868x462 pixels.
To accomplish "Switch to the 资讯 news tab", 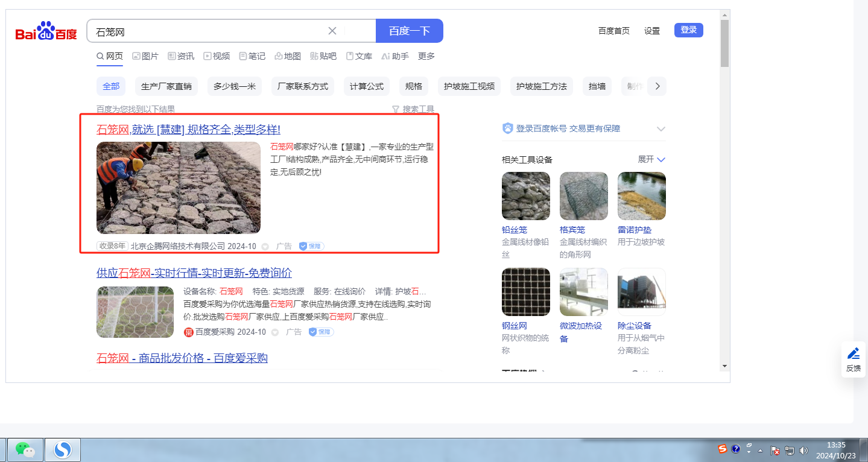I will (x=181, y=56).
